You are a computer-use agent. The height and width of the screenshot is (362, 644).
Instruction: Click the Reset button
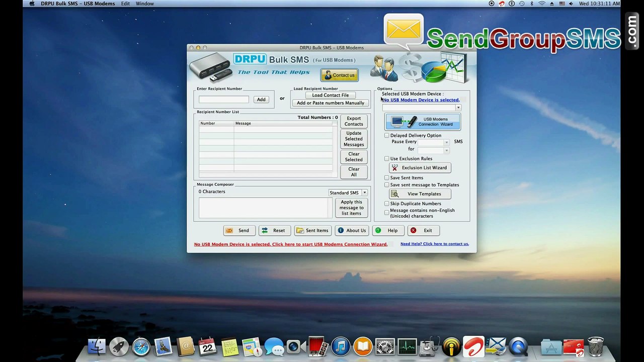[274, 230]
